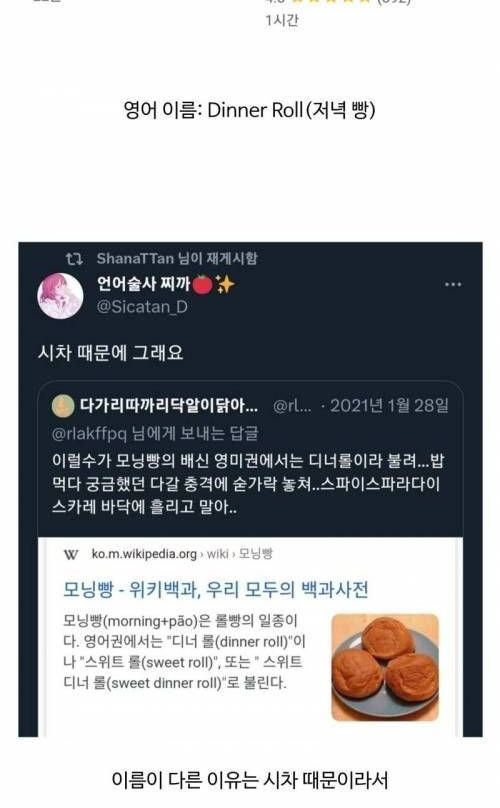Viewport: 500px width, 808px height.
Task: Open the 모닝빵 - 위키백과 result title link
Action: [x=215, y=589]
